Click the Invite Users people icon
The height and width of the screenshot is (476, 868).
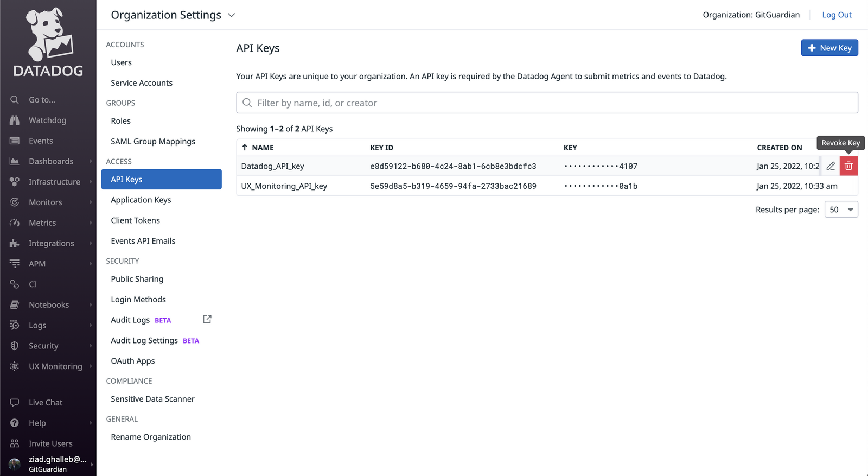tap(15, 443)
